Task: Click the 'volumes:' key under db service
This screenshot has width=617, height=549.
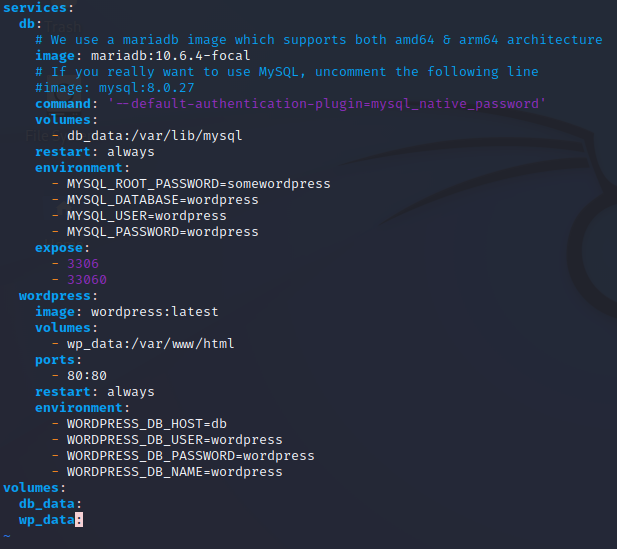Action: (66, 120)
